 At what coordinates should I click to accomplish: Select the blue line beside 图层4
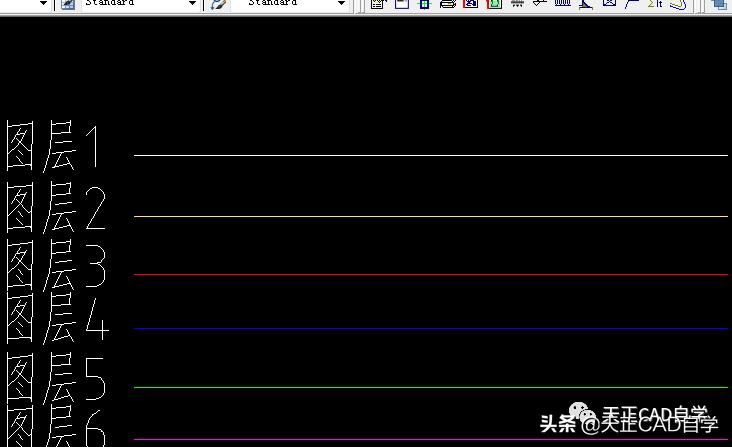[430, 328]
